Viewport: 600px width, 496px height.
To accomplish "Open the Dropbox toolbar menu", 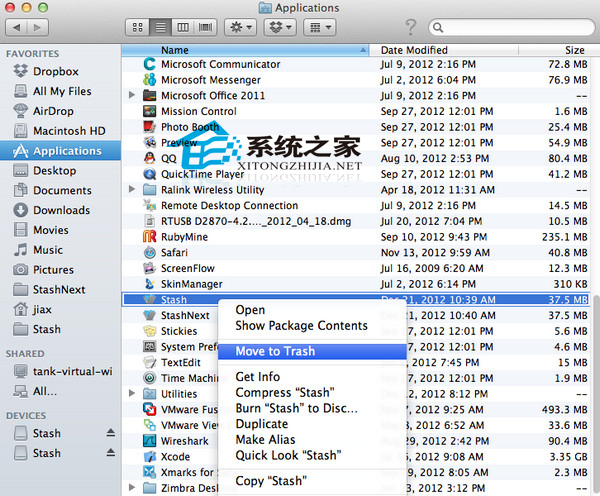I will (280, 28).
